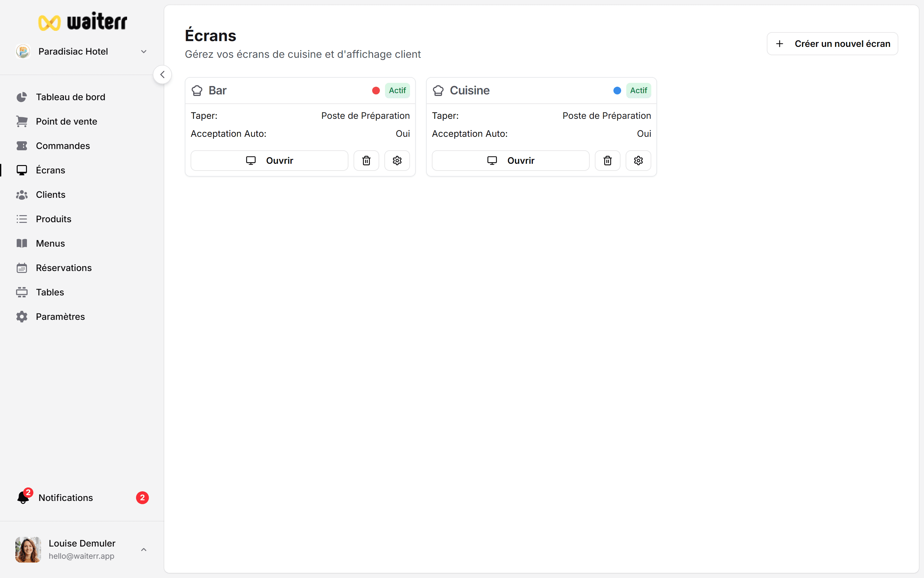924x578 pixels.
Task: Delete the Bar screen using trash icon
Action: [366, 161]
